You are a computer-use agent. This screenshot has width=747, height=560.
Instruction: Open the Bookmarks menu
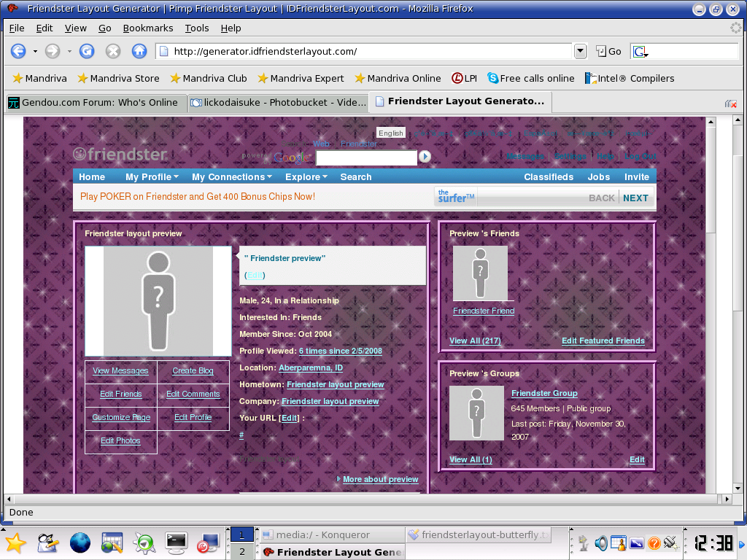(148, 28)
